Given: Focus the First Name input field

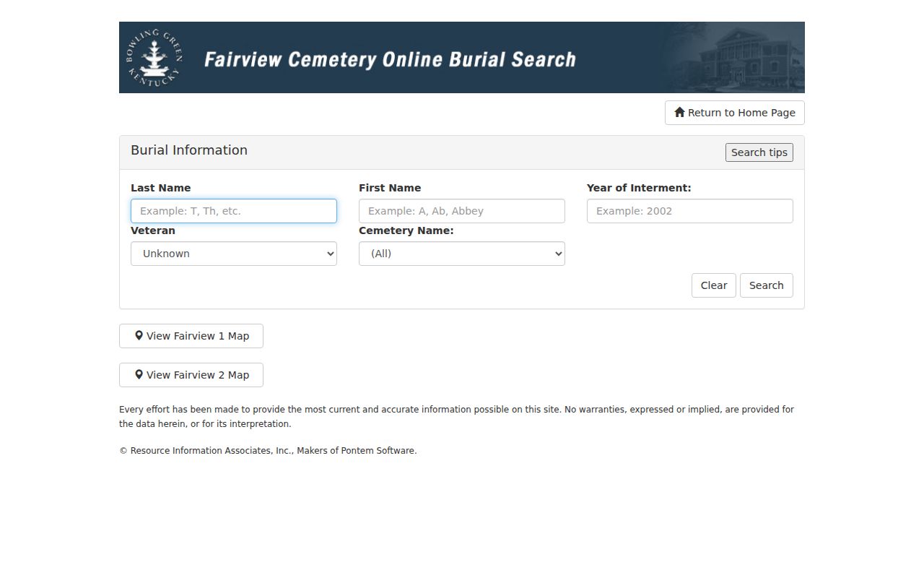Looking at the screenshot, I should tap(462, 211).
